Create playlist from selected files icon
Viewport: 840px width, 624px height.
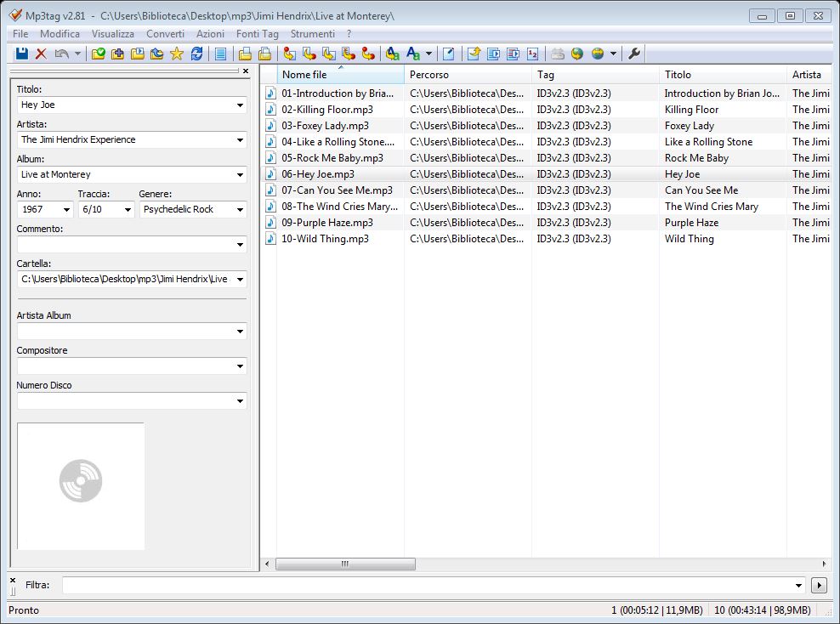(264, 54)
